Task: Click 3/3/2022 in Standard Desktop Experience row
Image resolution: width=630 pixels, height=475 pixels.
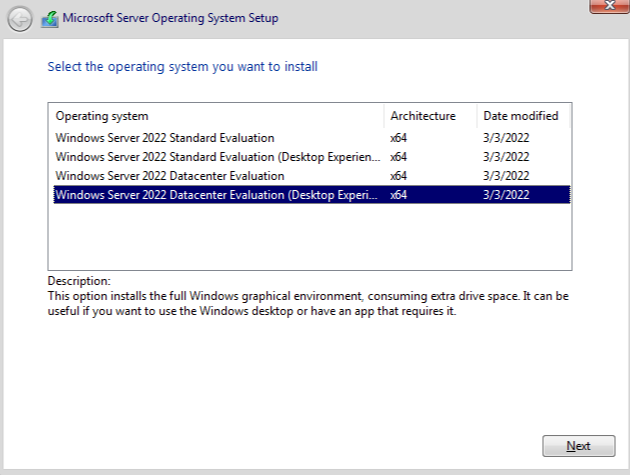Action: pyautogui.click(x=506, y=157)
